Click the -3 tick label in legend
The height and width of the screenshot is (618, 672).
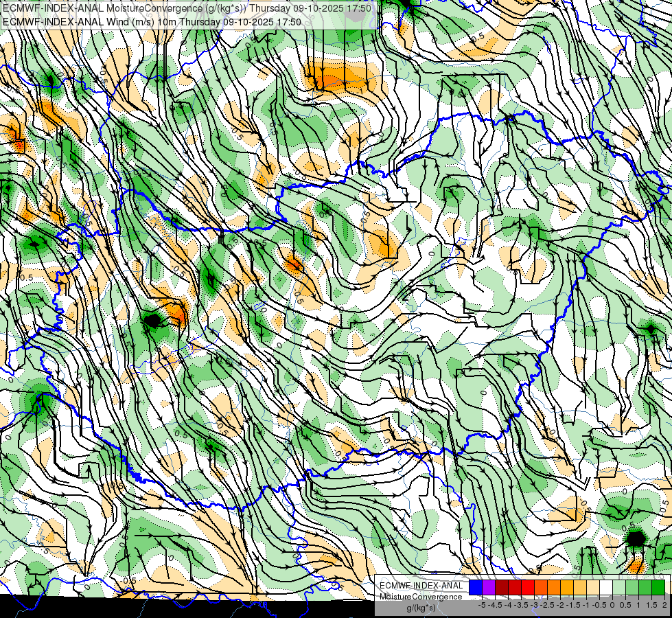534,605
